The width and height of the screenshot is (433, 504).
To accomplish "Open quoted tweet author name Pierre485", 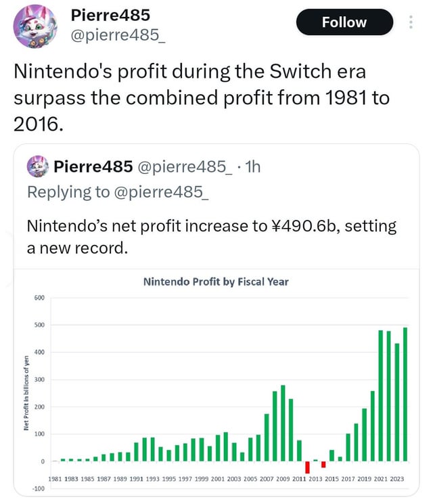I will point(93,166).
